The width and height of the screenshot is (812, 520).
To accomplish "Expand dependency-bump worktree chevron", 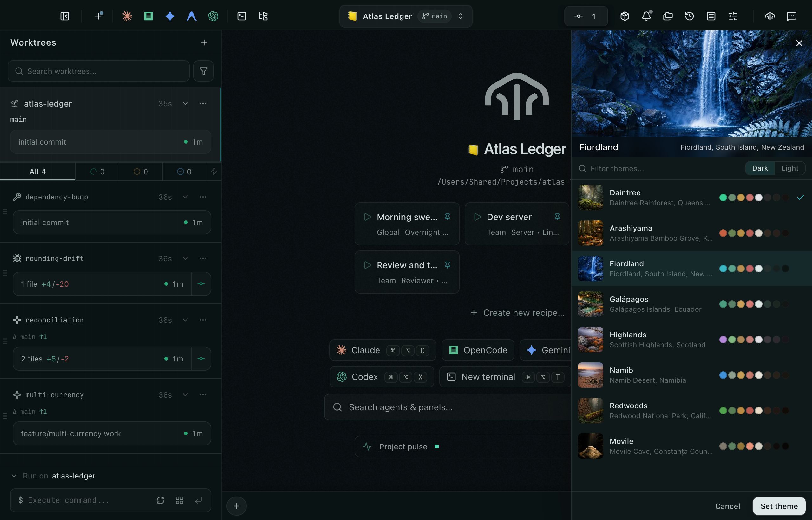I will (185, 197).
